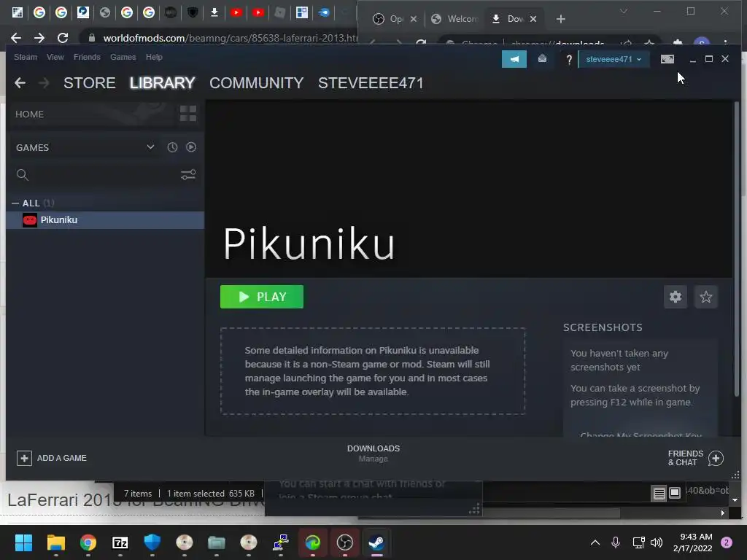Select the Welcome tab in Chrome

454,19
